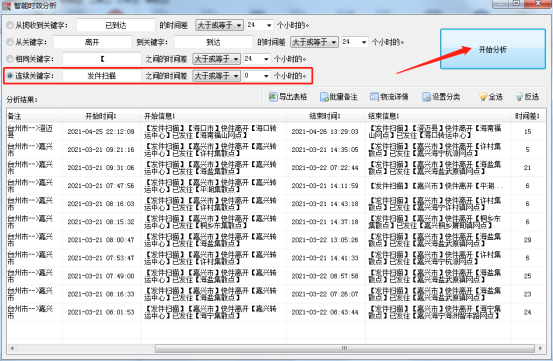Click start time 2021-03-21 08:00:47

click(x=101, y=240)
